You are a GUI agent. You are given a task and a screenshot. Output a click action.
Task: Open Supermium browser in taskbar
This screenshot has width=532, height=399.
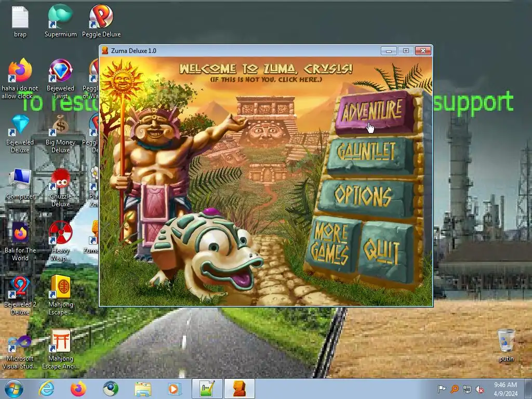click(x=111, y=389)
